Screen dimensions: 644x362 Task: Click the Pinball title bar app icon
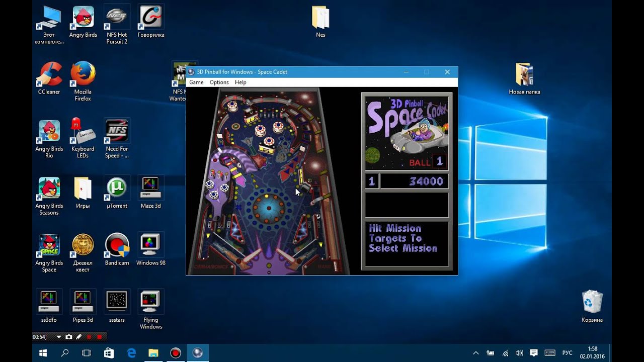191,72
